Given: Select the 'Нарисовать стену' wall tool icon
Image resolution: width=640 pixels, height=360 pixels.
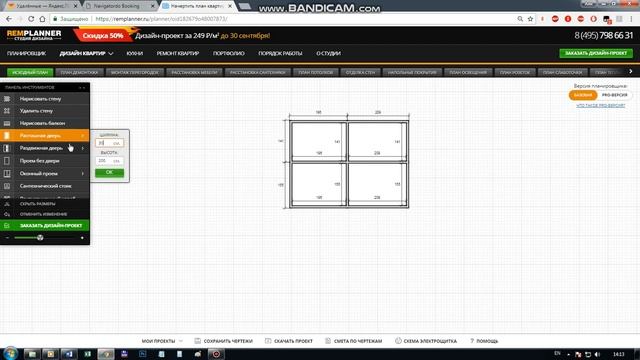Looking at the screenshot, I should coord(7,99).
